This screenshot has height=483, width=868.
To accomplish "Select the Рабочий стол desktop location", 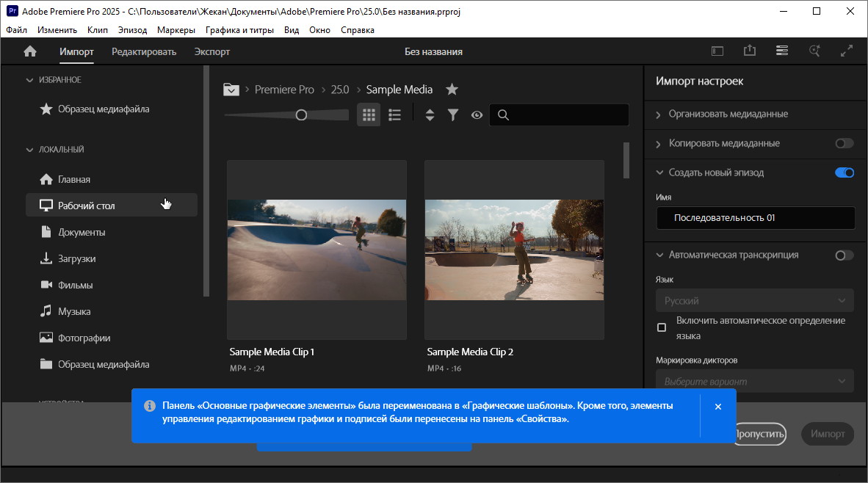I will 111,206.
